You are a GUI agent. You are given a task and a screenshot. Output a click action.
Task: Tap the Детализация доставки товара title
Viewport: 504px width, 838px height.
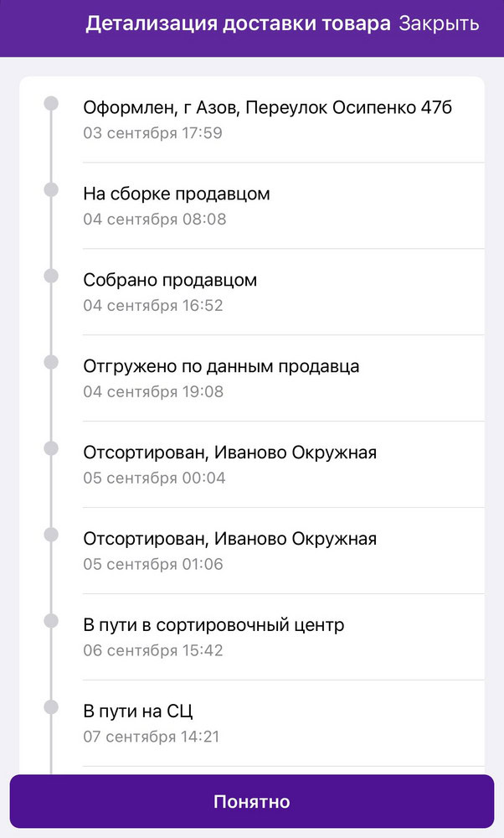pyautogui.click(x=238, y=23)
